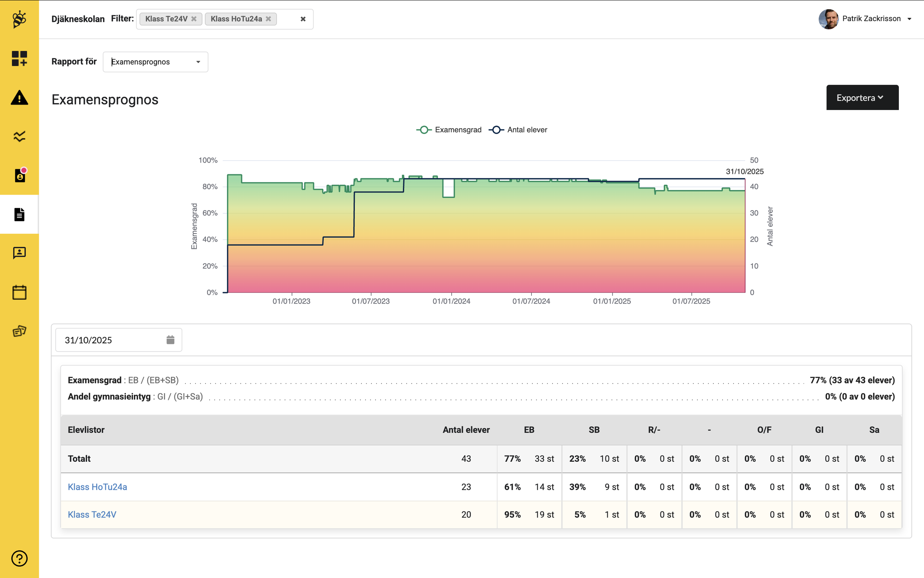Open the Exportera dropdown button
The image size is (924, 578).
coord(862,98)
